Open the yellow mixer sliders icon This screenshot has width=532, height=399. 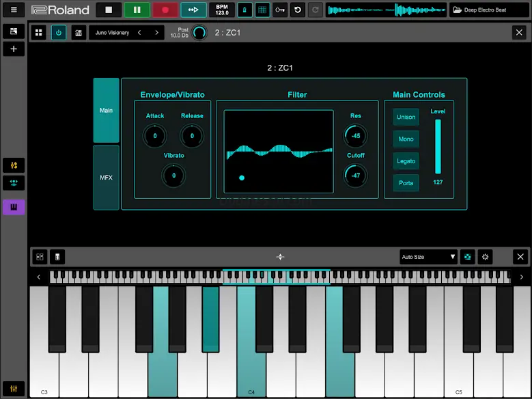click(x=14, y=165)
